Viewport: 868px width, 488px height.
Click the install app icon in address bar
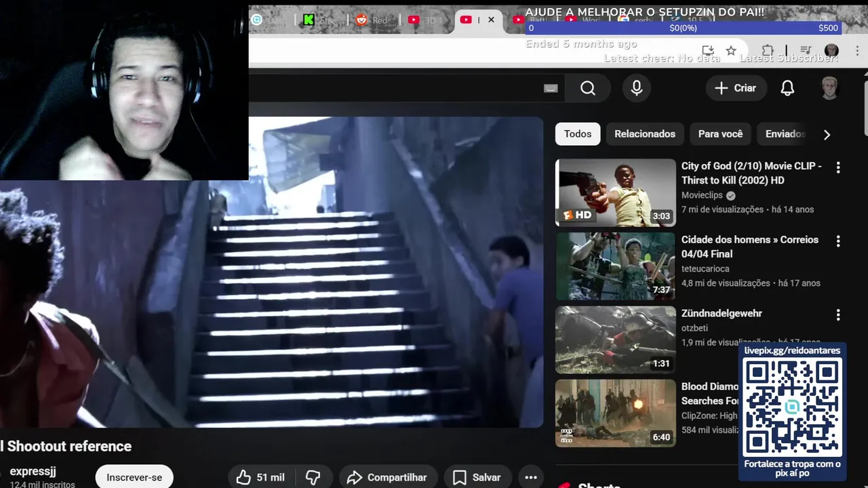(708, 51)
